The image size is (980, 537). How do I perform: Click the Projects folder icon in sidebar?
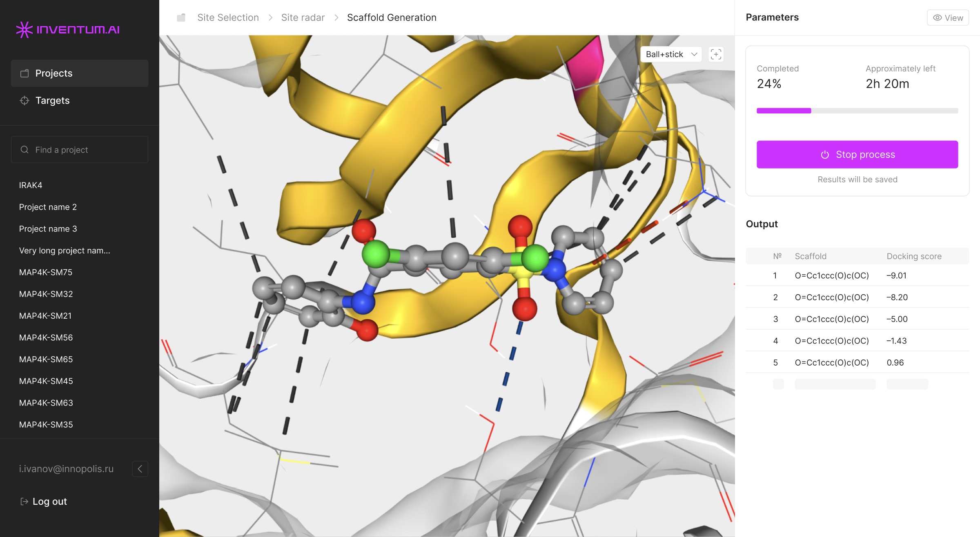(x=24, y=73)
